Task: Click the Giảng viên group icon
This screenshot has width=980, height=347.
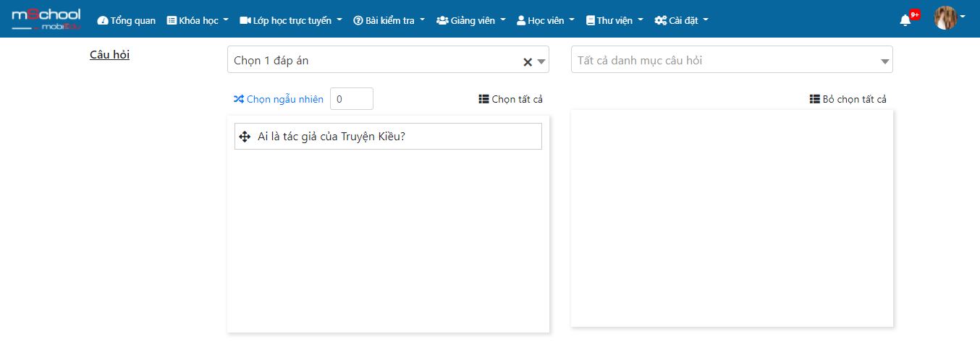Action: click(x=442, y=20)
